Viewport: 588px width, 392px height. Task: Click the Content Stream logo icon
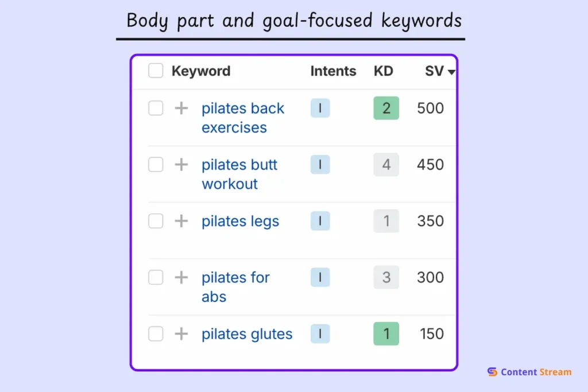(x=492, y=372)
